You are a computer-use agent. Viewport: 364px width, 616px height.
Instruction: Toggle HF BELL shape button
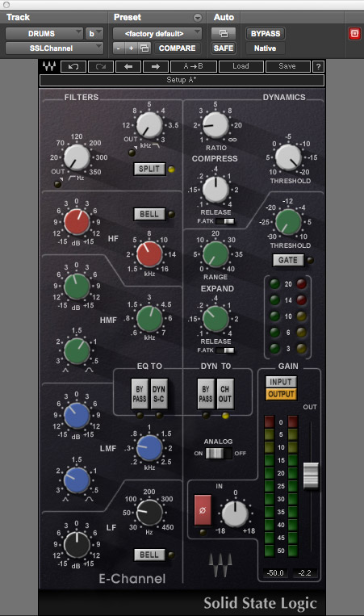coord(149,214)
